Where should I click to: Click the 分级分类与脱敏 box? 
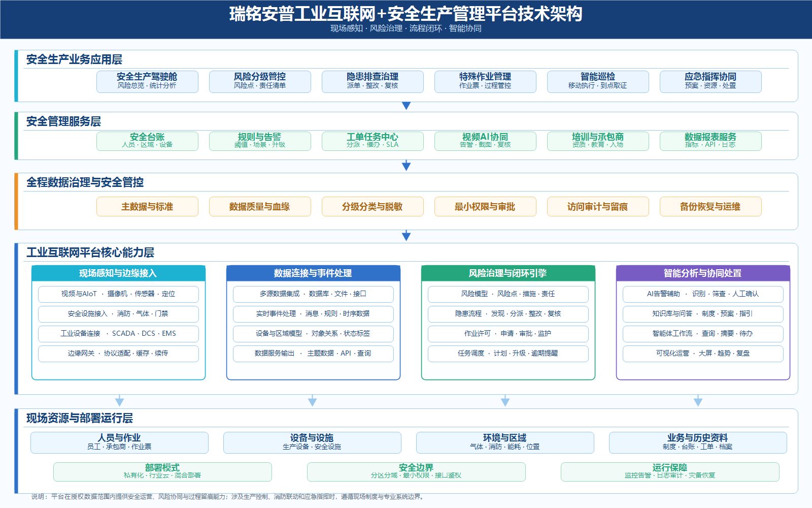click(x=373, y=206)
